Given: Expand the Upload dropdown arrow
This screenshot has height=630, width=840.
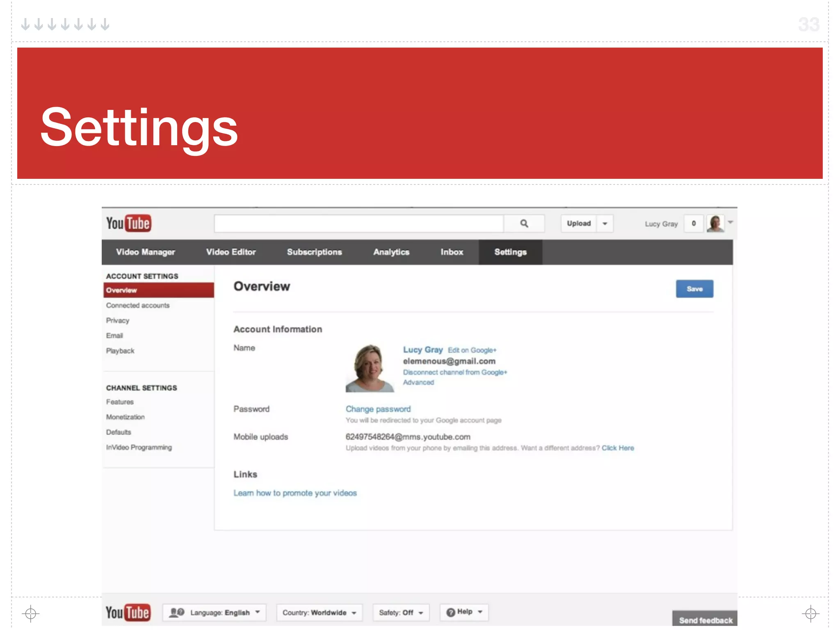Looking at the screenshot, I should [605, 224].
